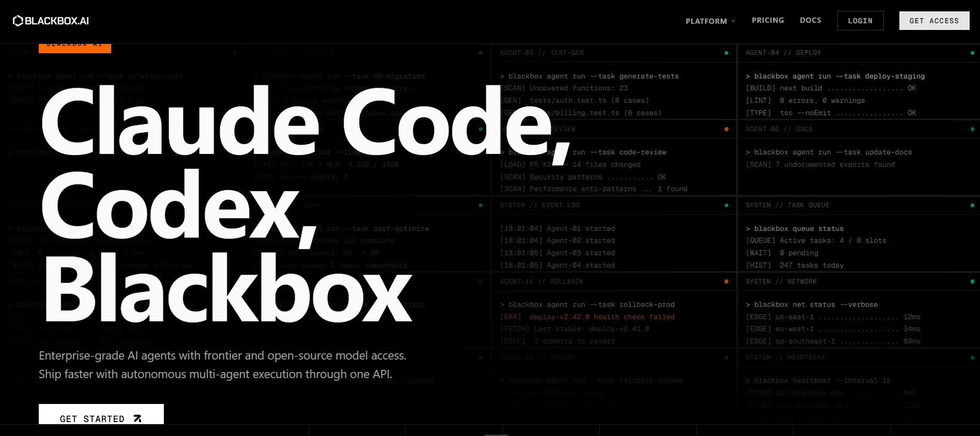Click the SYSTEM // NETWORK header
This screenshot has width=980, height=436.
[781, 282]
